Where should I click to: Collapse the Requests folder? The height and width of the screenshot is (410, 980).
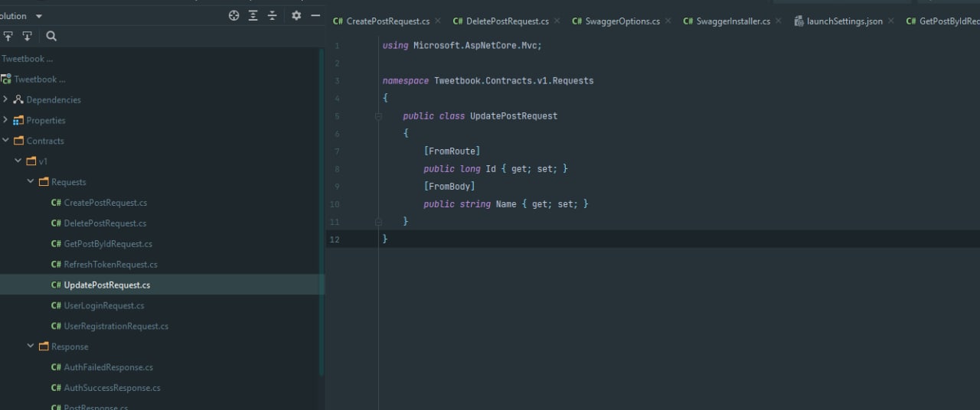coord(31,182)
